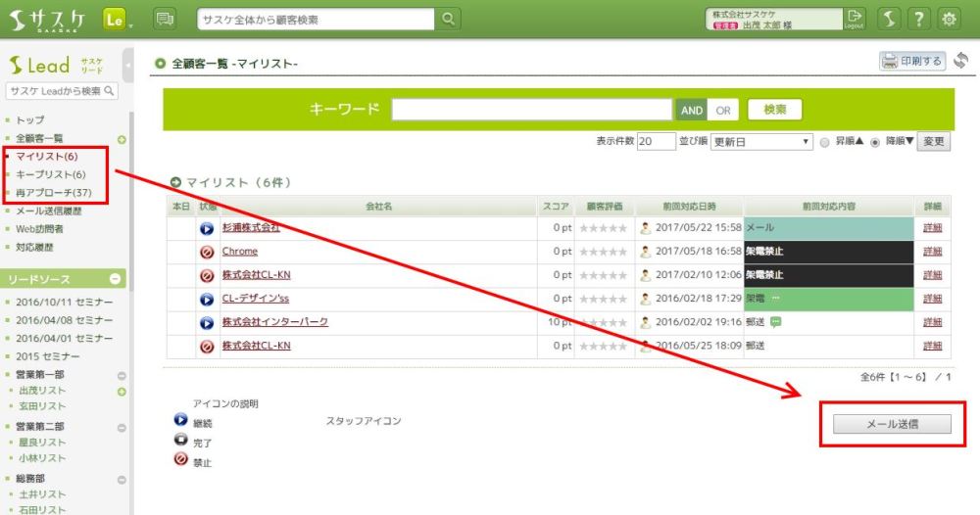Select 降順 descending radio button
The image size is (980, 515).
[875, 142]
